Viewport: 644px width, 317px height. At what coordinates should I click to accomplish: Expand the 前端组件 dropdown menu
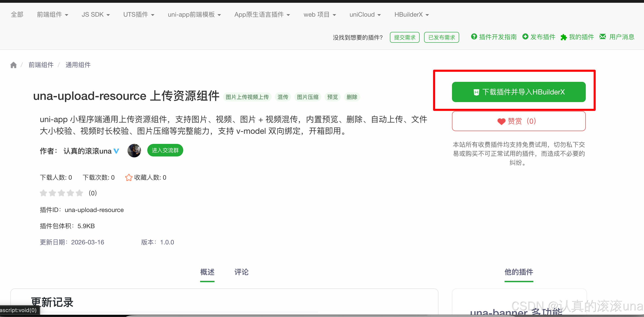coord(52,14)
